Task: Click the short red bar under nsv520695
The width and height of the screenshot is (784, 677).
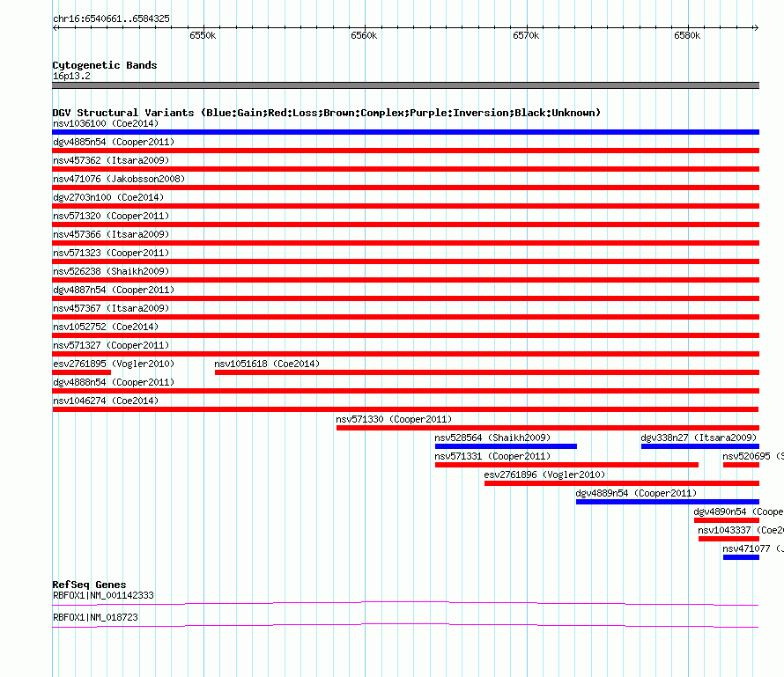Action: click(x=741, y=465)
